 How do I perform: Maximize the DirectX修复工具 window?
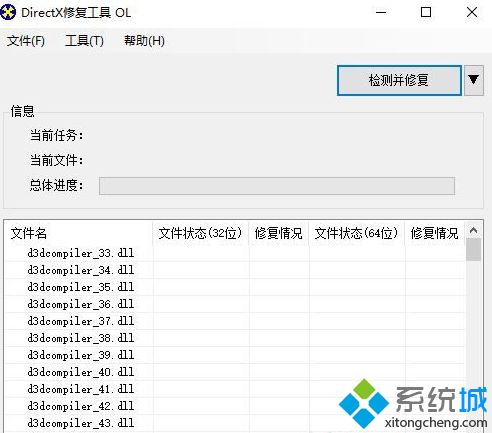(426, 12)
